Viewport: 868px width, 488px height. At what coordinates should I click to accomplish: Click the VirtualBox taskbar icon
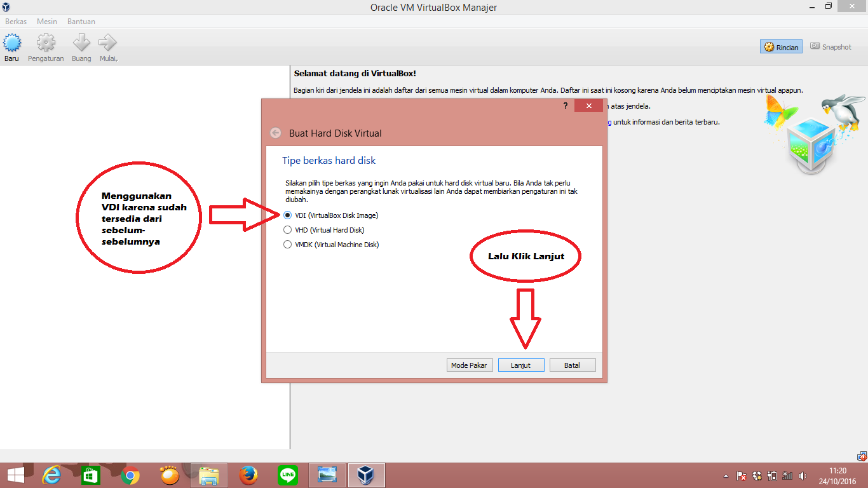coord(367,475)
